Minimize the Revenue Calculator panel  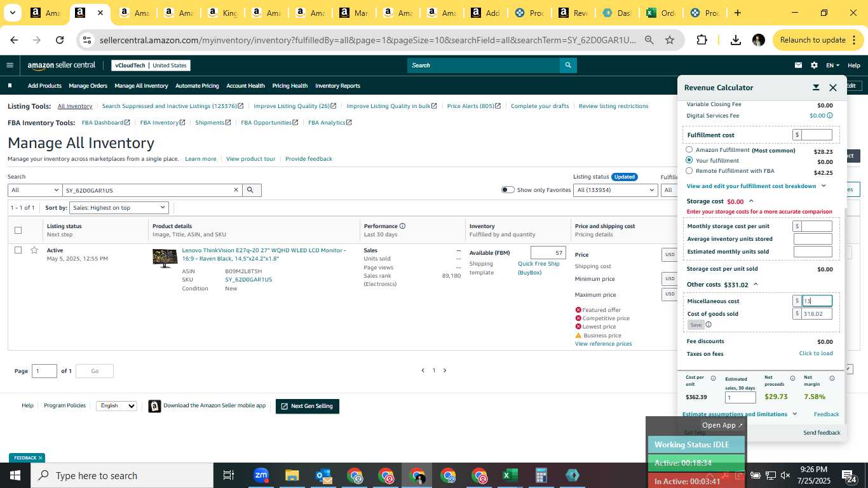tap(816, 88)
